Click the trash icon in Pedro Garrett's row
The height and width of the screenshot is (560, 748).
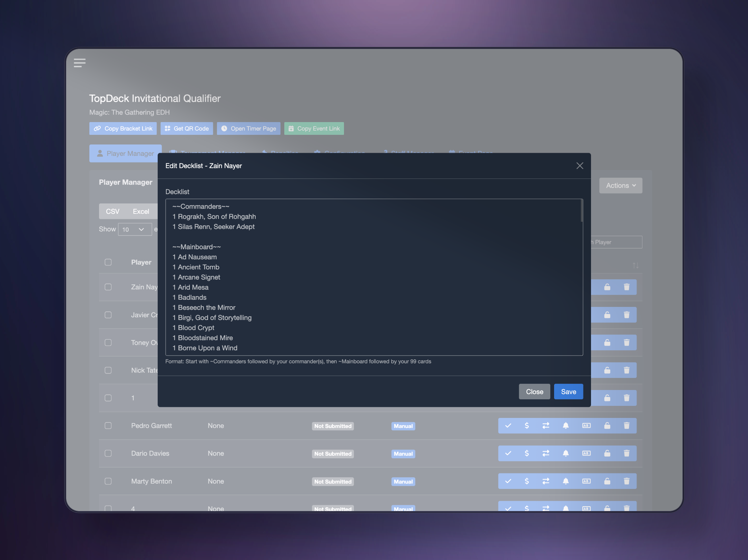pos(627,426)
